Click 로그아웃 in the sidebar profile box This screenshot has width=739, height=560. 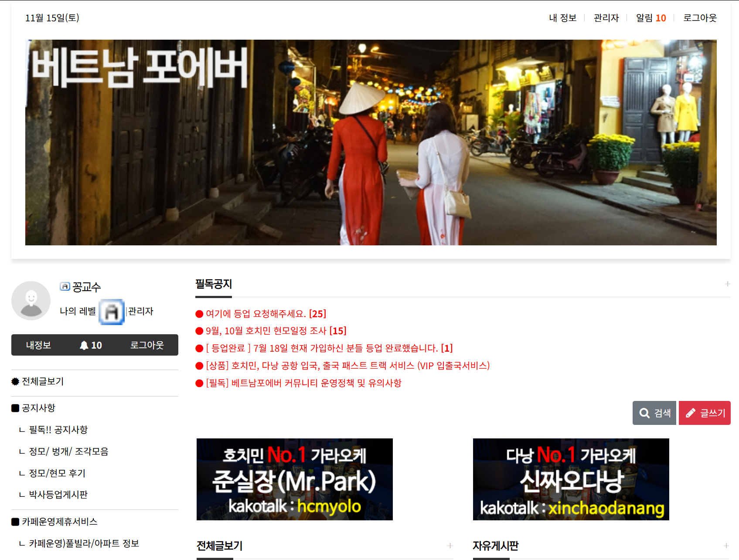pos(147,345)
